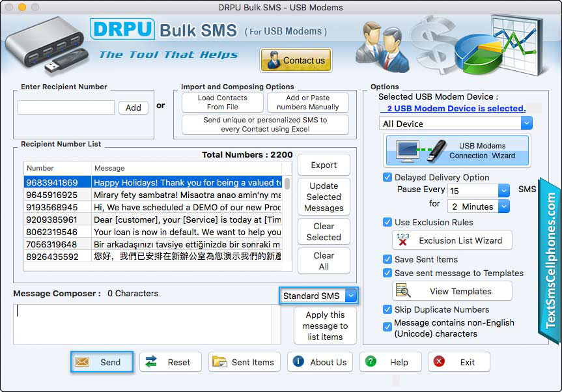
Task: Click View Templates button
Action: tap(453, 291)
